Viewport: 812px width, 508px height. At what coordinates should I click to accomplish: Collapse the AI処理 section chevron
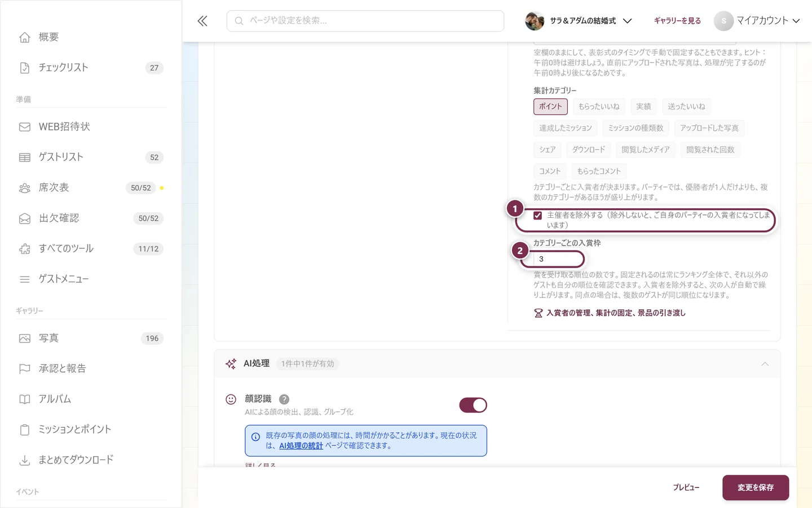point(765,364)
